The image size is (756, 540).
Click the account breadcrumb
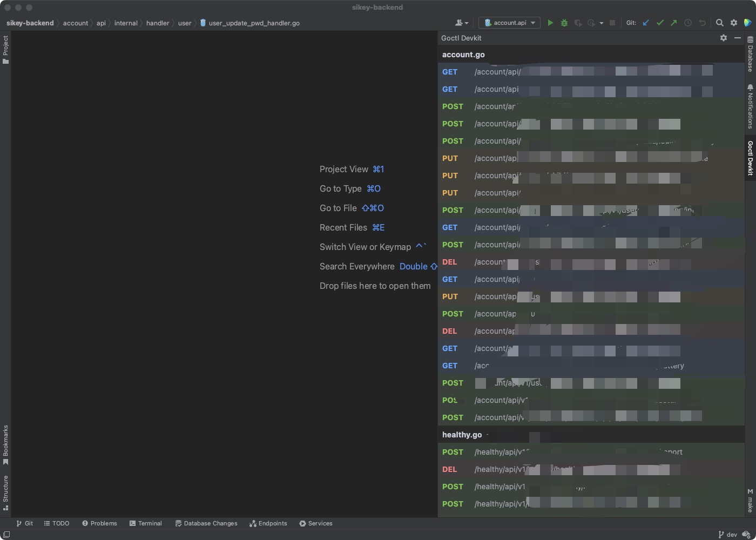point(76,23)
